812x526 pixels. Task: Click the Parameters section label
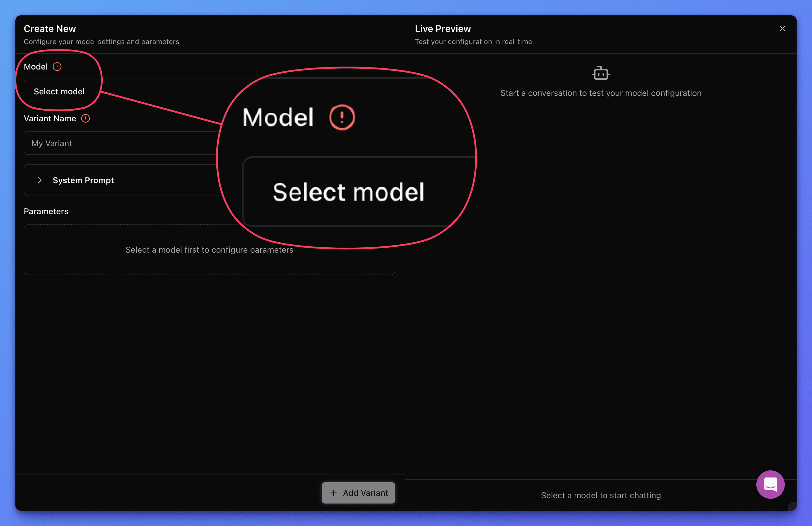pyautogui.click(x=46, y=212)
